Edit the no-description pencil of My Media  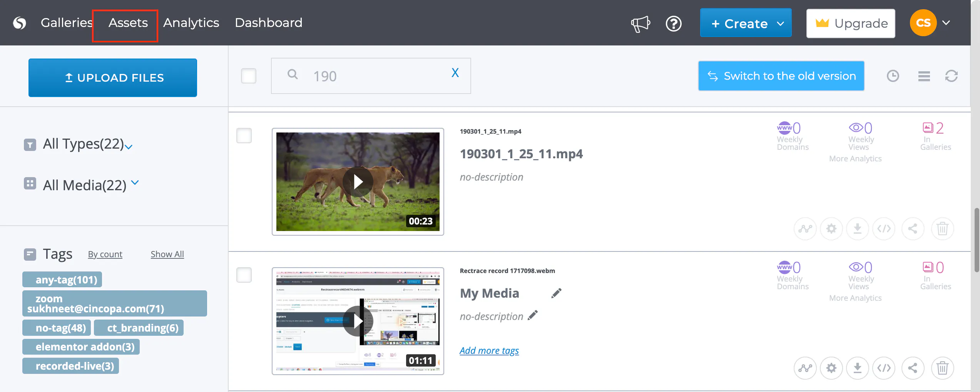[x=533, y=316]
